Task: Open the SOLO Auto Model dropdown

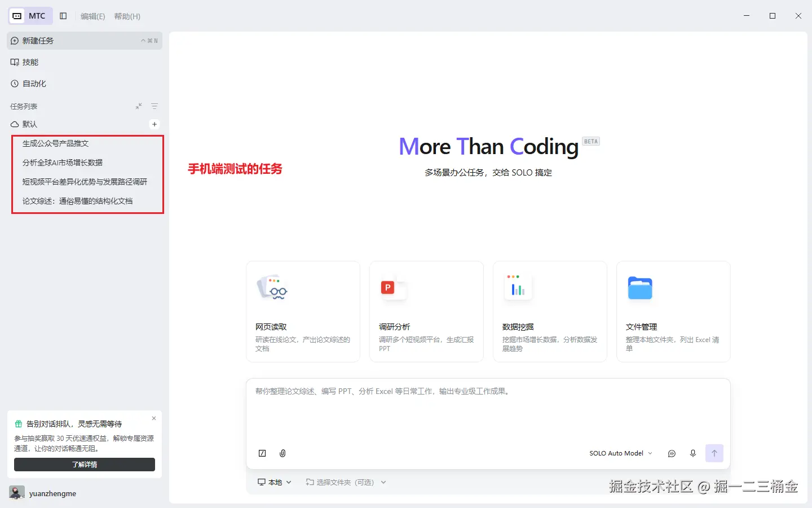Action: coord(621,453)
